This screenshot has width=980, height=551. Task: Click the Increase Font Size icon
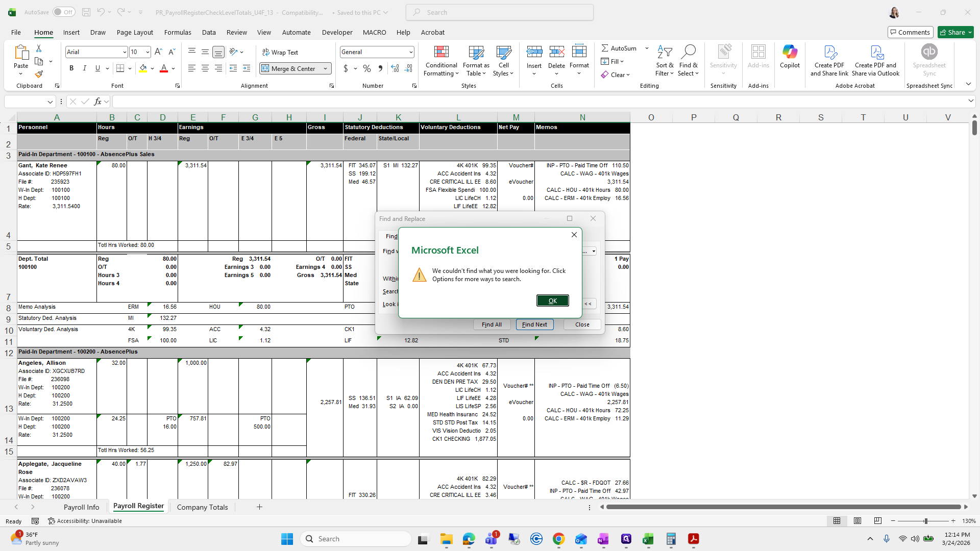[x=158, y=52]
